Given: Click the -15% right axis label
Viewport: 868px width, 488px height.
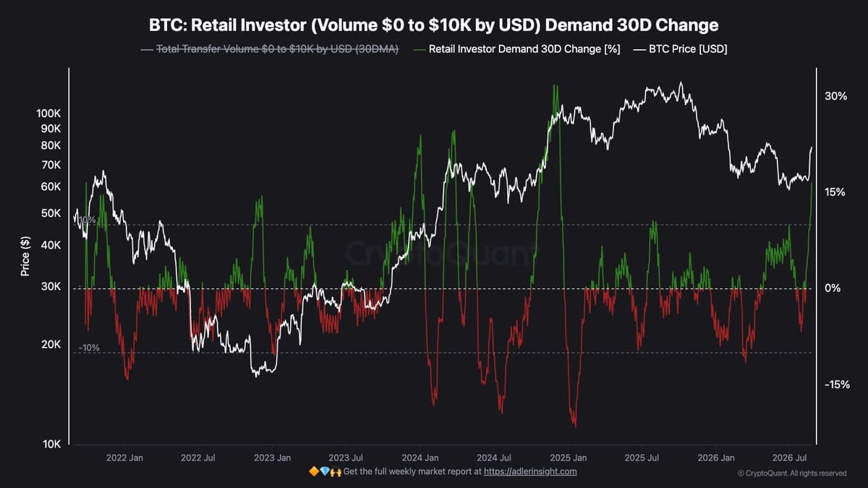Looking at the screenshot, I should point(835,385).
